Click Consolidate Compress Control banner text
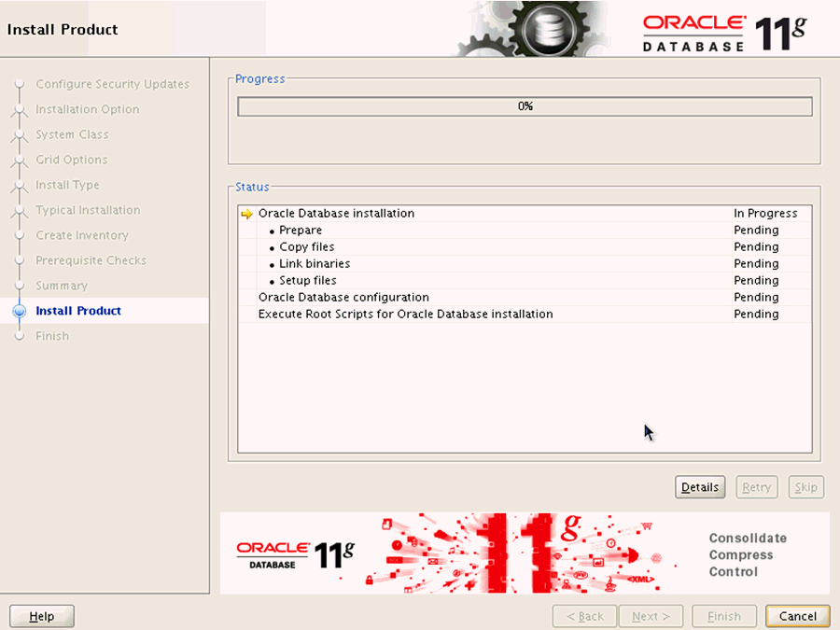This screenshot has height=630, width=840. coord(748,554)
